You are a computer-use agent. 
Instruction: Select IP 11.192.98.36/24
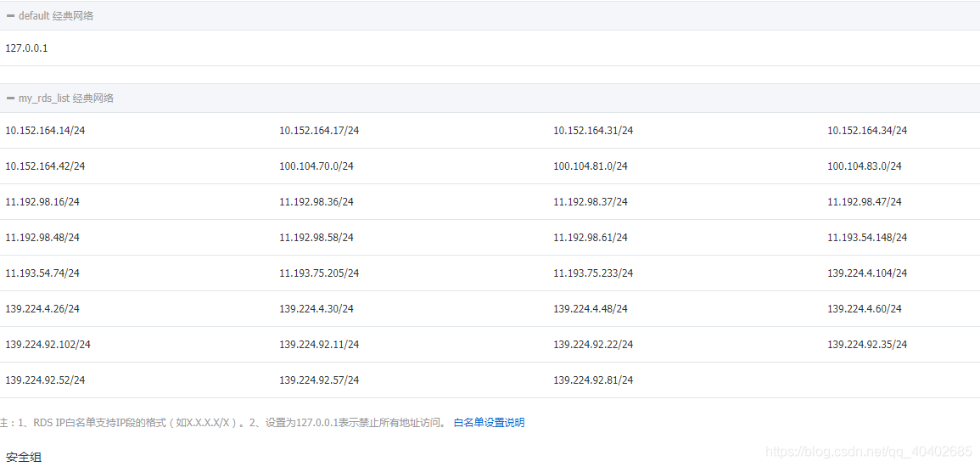pos(316,202)
